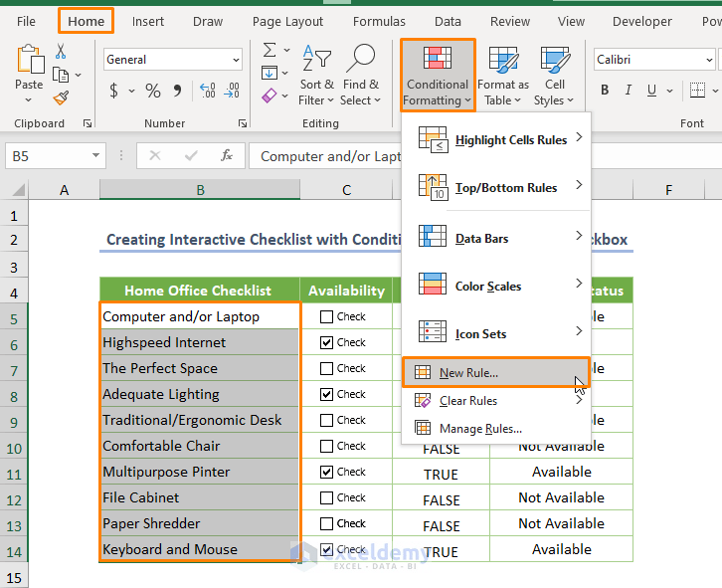
Task: Click the Increase Decimal icon
Action: [x=207, y=91]
